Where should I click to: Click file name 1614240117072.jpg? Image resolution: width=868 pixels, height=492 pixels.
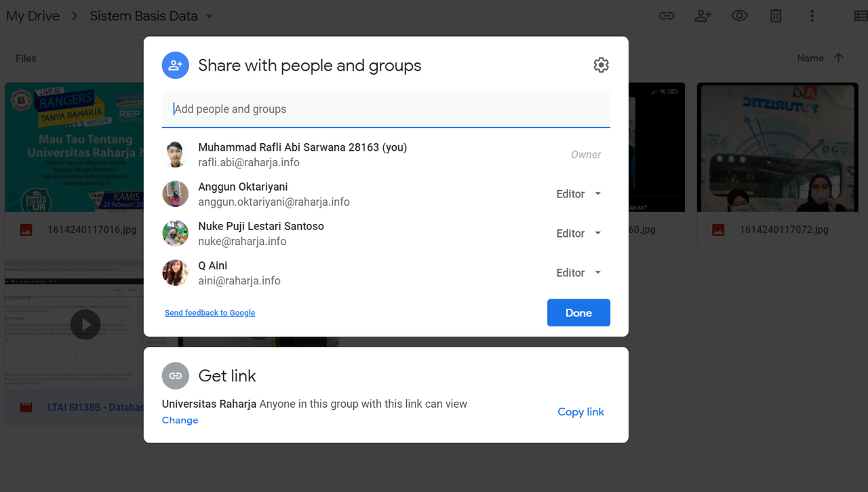pyautogui.click(x=784, y=229)
